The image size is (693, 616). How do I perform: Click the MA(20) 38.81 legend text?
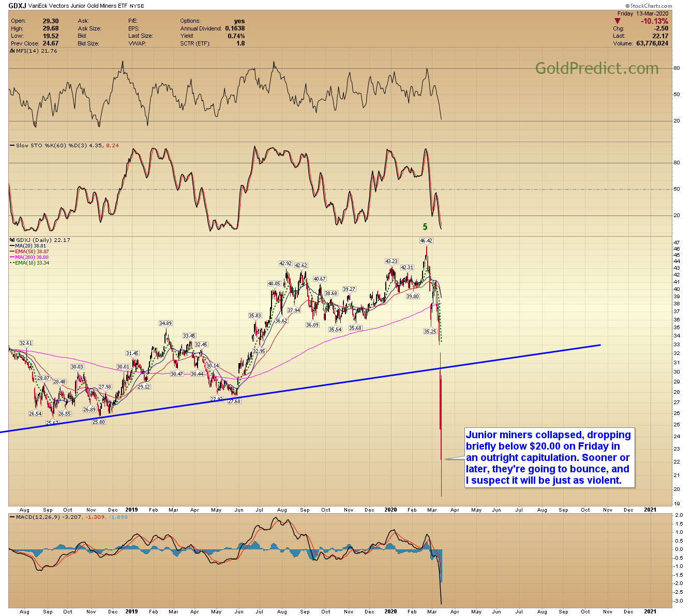[x=31, y=246]
